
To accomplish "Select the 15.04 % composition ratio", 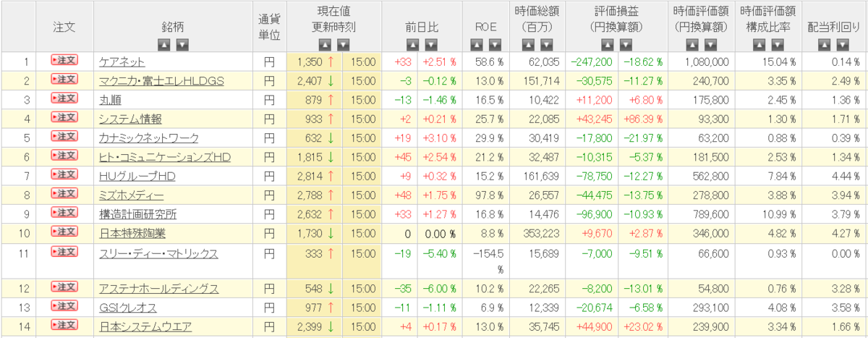I will (773, 62).
